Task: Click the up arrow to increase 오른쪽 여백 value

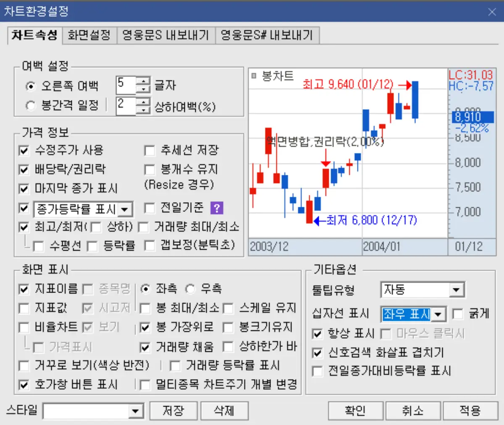Action: point(144,82)
